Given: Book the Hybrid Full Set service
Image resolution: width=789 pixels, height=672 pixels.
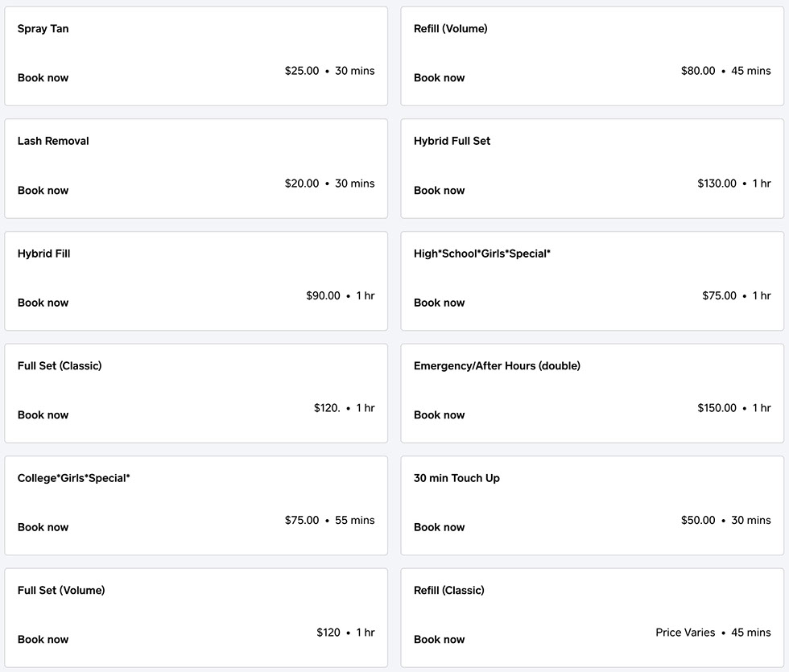Looking at the screenshot, I should tap(439, 191).
